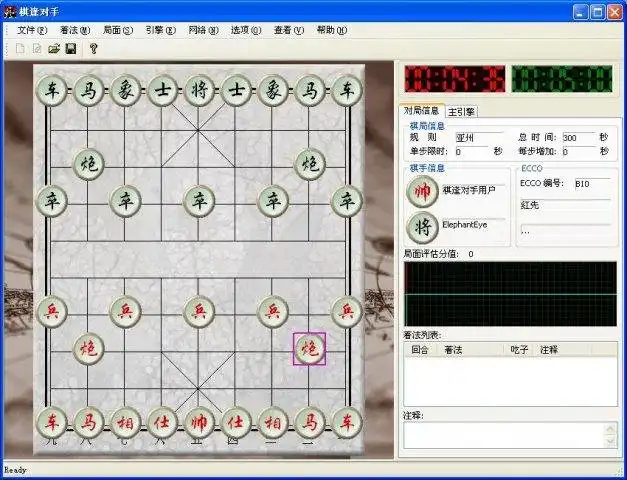The height and width of the screenshot is (480, 627).
Task: Click the 单步限时 field
Action: 472,152
